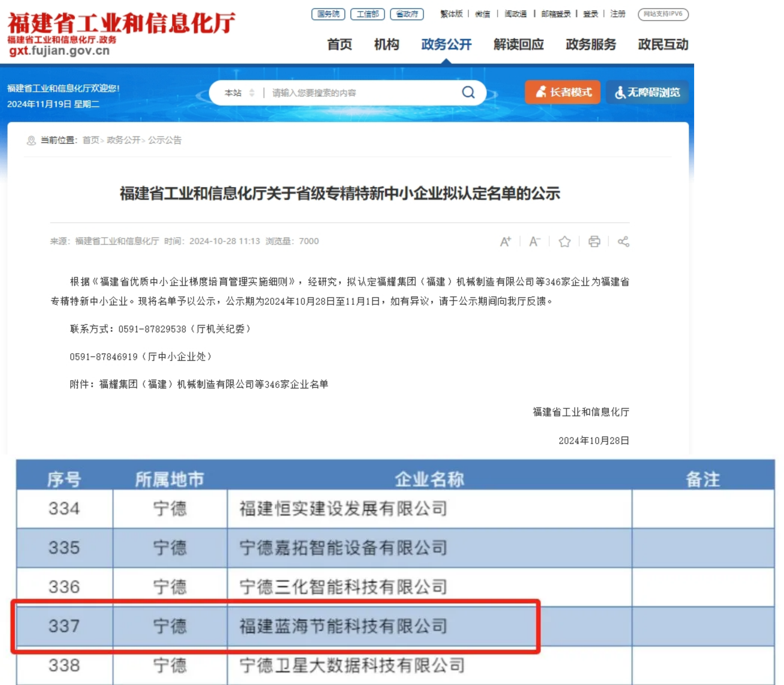Screen dimensions: 784x685
Task: Open the share icon options
Action: coord(623,241)
